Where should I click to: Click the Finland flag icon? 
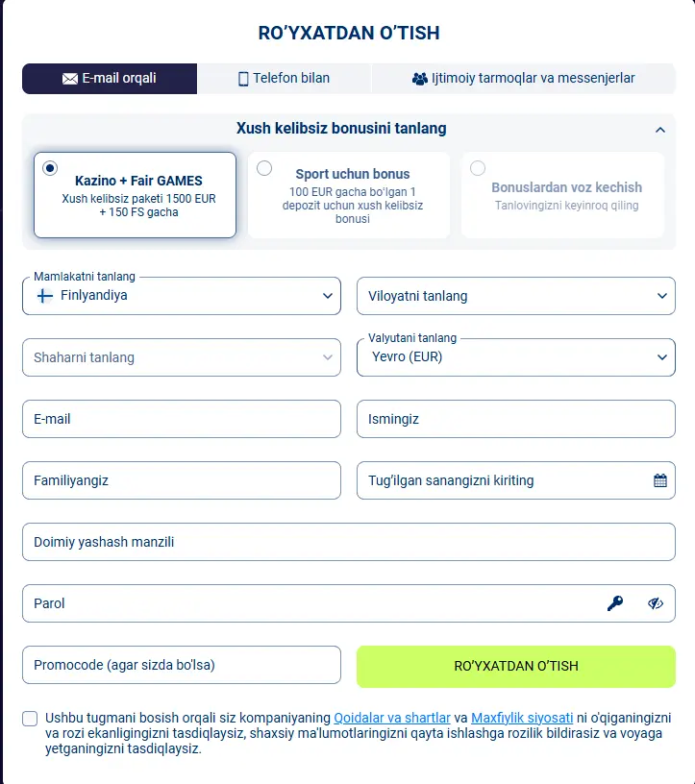coord(44,296)
